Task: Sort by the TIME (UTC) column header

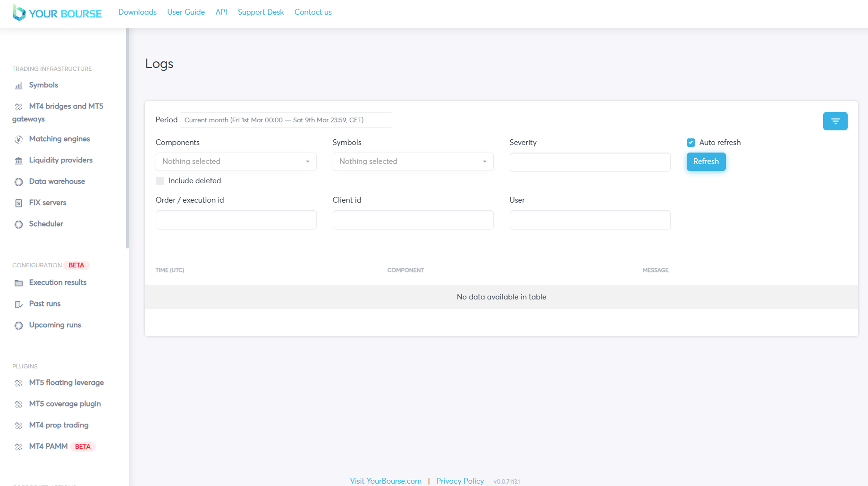Action: click(170, 270)
